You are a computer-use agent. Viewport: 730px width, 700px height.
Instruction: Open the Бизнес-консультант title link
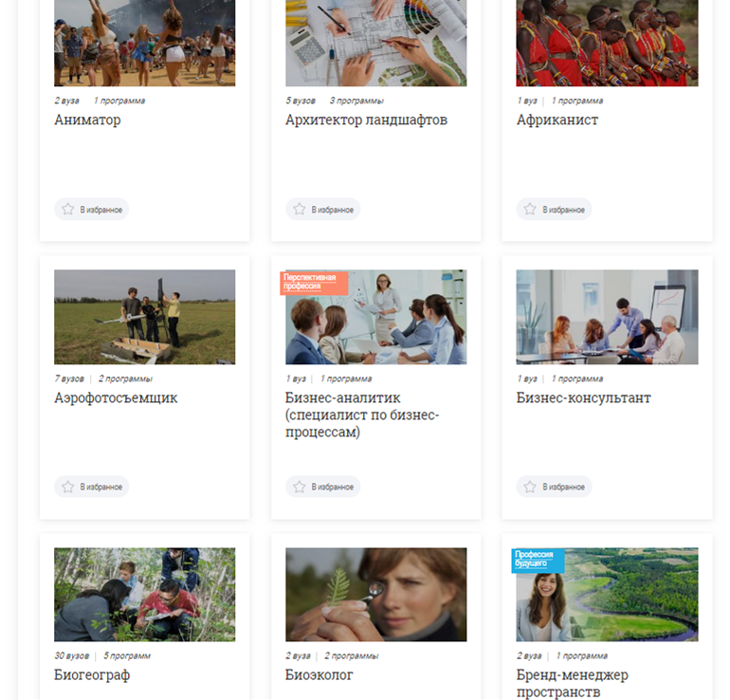click(583, 397)
